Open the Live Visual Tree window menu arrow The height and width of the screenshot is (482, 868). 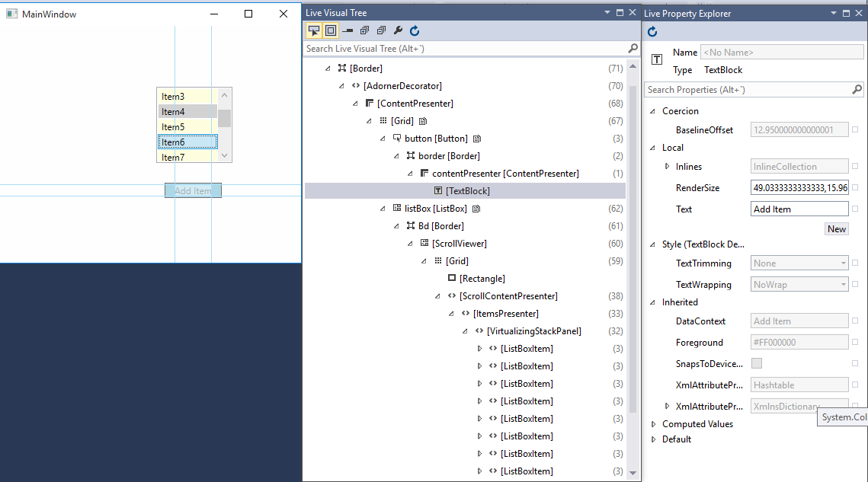click(606, 12)
